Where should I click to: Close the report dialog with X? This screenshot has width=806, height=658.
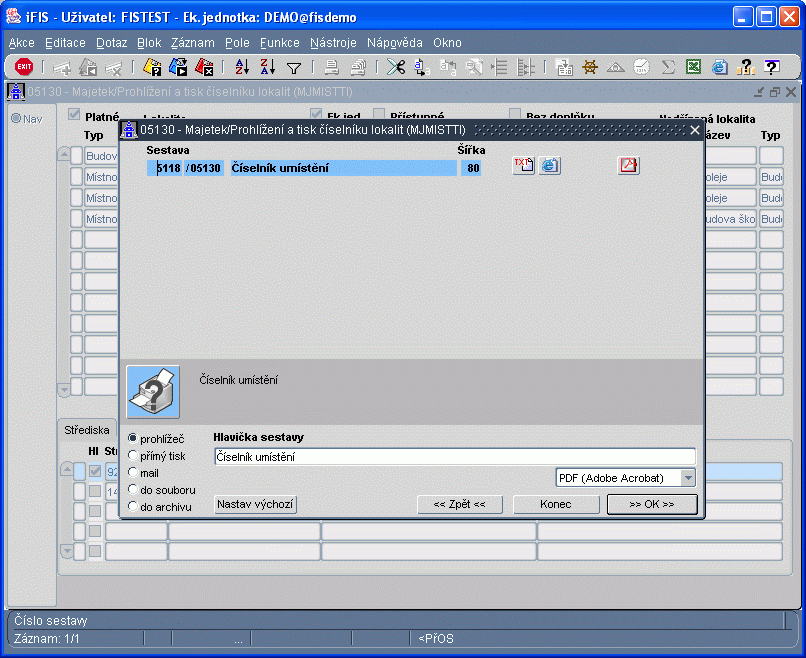[x=694, y=130]
